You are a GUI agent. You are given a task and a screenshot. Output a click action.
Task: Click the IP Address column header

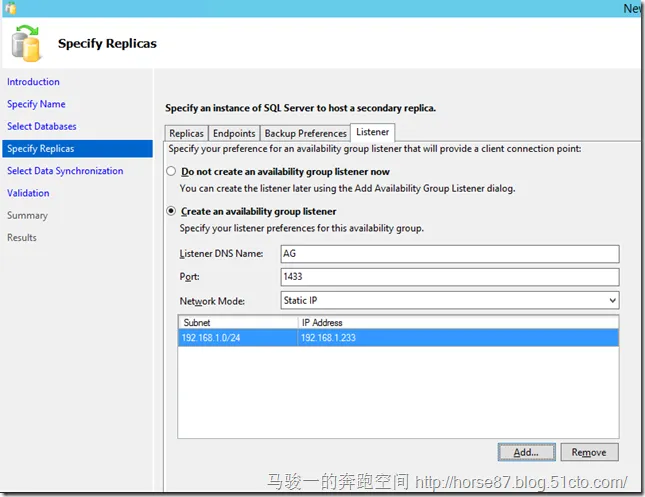[x=458, y=323]
